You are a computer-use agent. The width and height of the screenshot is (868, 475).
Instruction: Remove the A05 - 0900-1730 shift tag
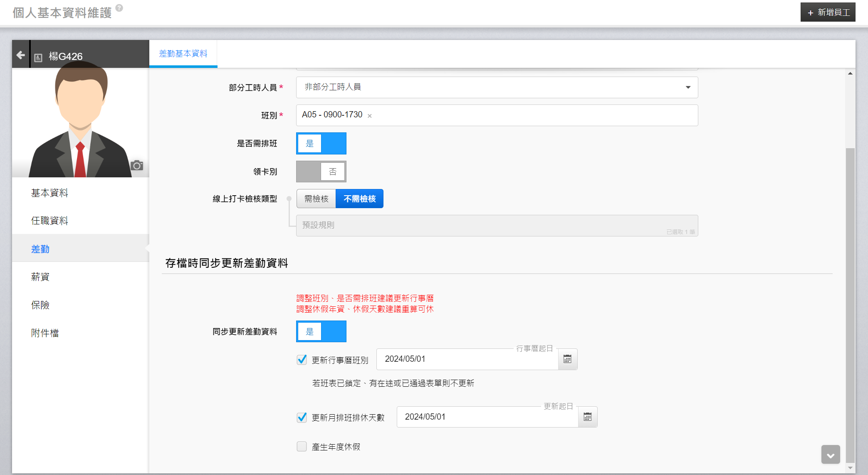click(369, 116)
